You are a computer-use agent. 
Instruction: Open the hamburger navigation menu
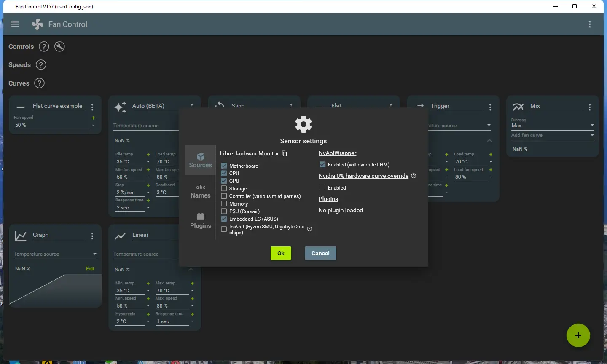[15, 24]
